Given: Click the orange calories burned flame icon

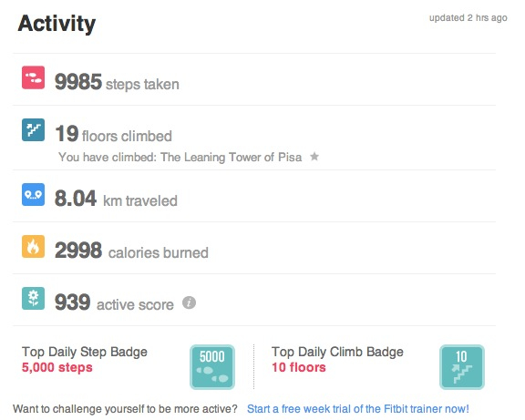Looking at the screenshot, I should (x=33, y=246).
